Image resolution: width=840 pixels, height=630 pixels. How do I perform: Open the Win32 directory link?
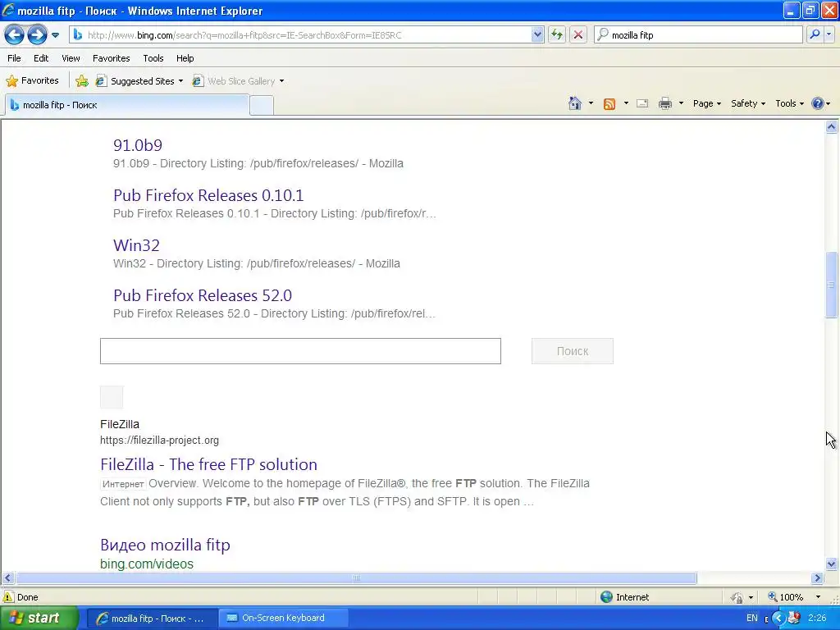[x=137, y=245]
